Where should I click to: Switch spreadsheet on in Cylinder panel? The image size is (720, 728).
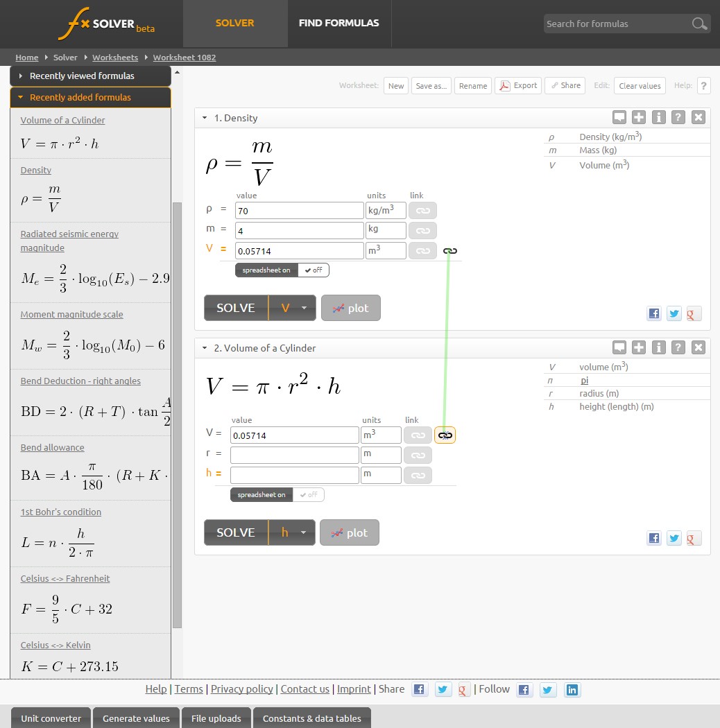click(x=262, y=495)
